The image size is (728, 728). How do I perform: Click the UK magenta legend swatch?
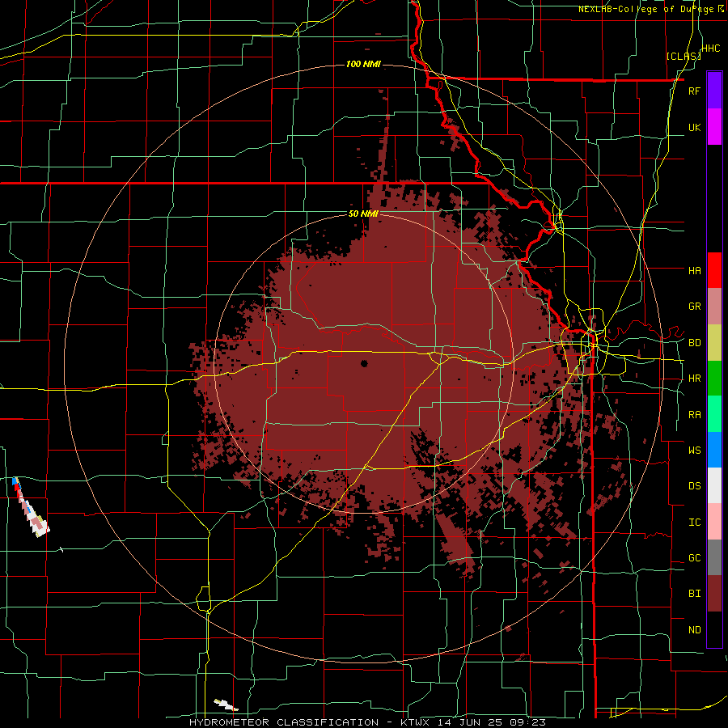(714, 127)
